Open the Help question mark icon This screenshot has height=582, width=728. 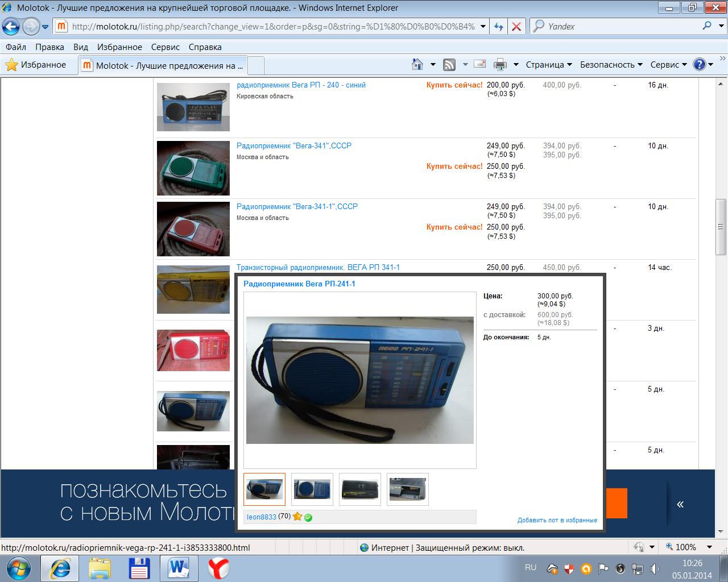(700, 64)
